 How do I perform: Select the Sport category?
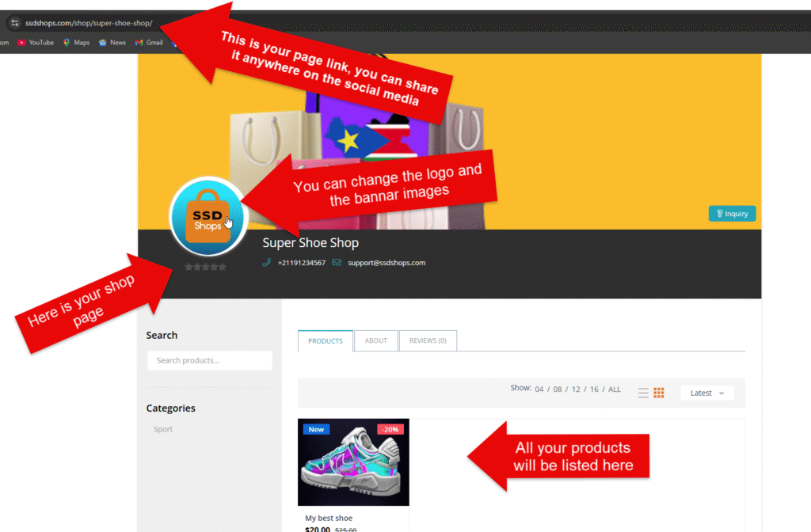[163, 429]
